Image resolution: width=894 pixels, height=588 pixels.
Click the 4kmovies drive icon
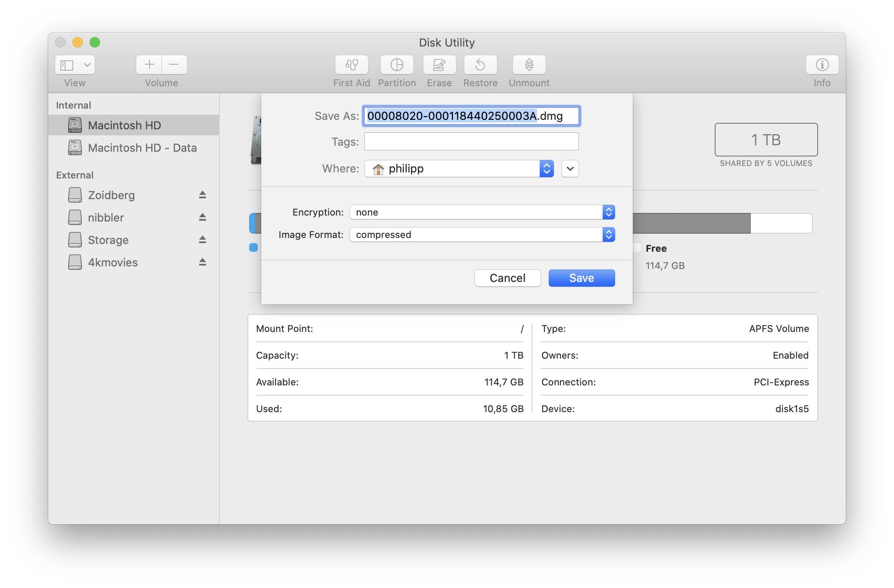[x=75, y=262]
